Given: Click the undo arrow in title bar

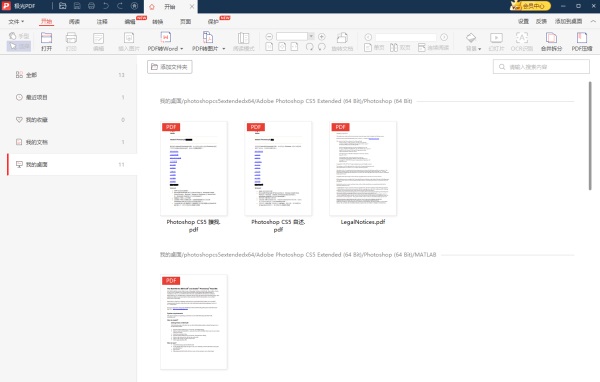Looking at the screenshot, I should point(106,6).
